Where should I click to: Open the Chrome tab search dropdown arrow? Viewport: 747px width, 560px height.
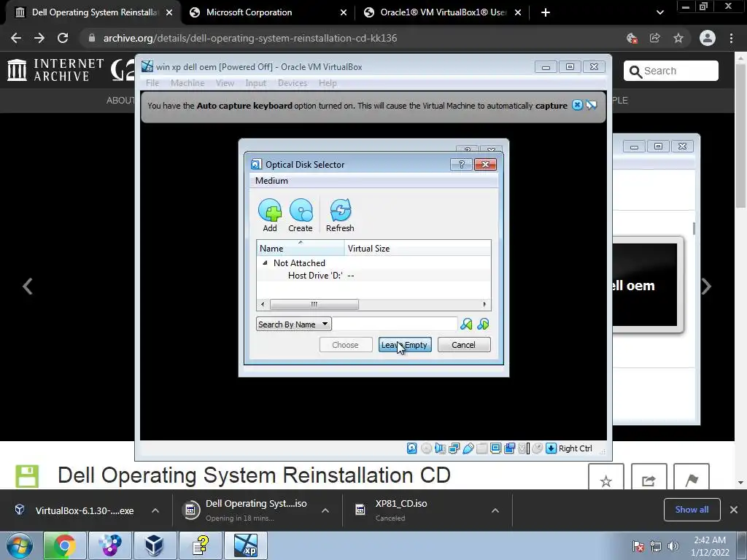(659, 12)
